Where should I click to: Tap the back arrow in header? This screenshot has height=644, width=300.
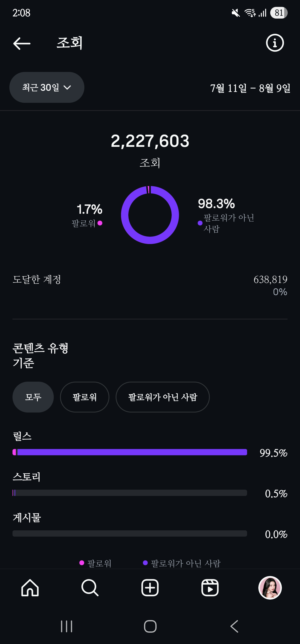click(x=22, y=43)
